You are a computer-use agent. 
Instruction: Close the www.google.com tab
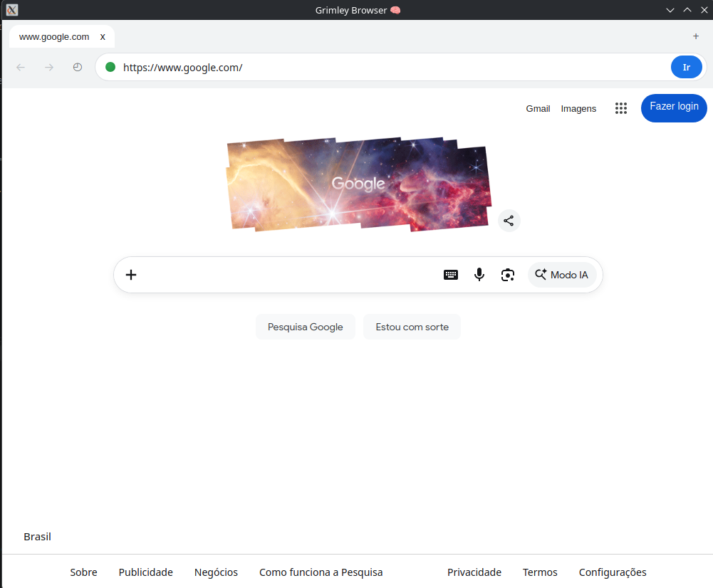(x=103, y=37)
